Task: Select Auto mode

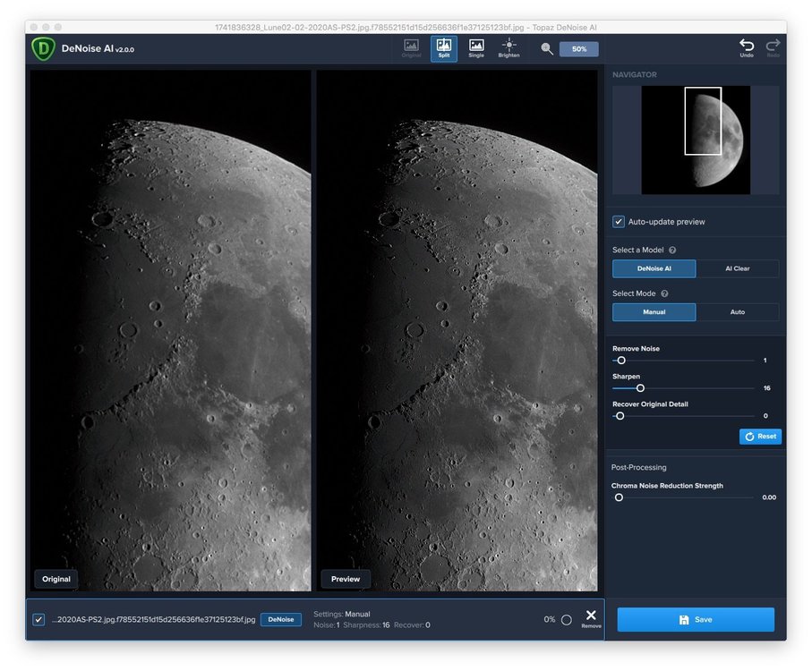Action: tap(738, 312)
